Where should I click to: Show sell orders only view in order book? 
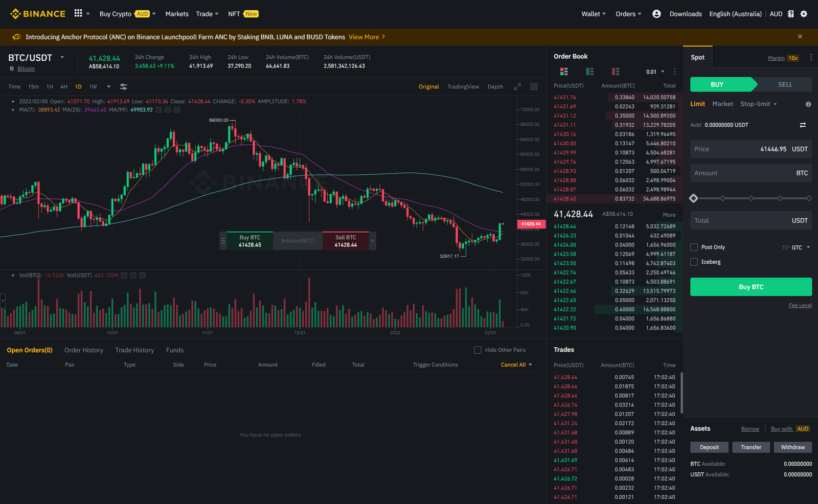tap(616, 72)
